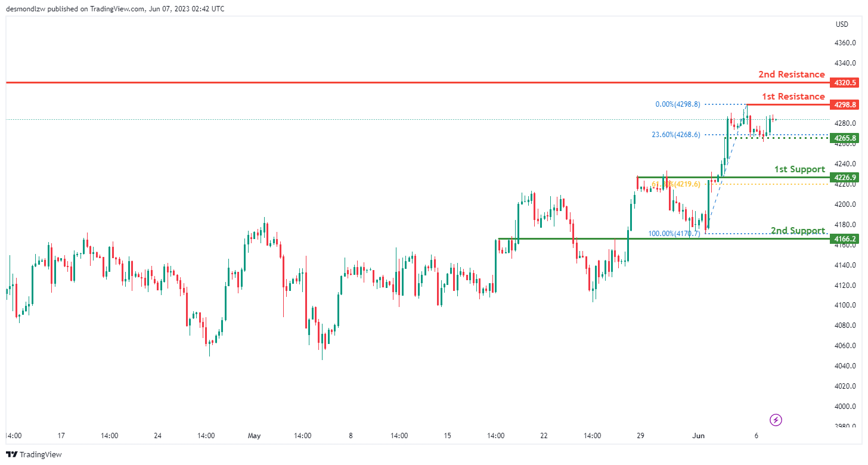Click the TradingView logo at bottom left
868x465 pixels.
click(34, 454)
